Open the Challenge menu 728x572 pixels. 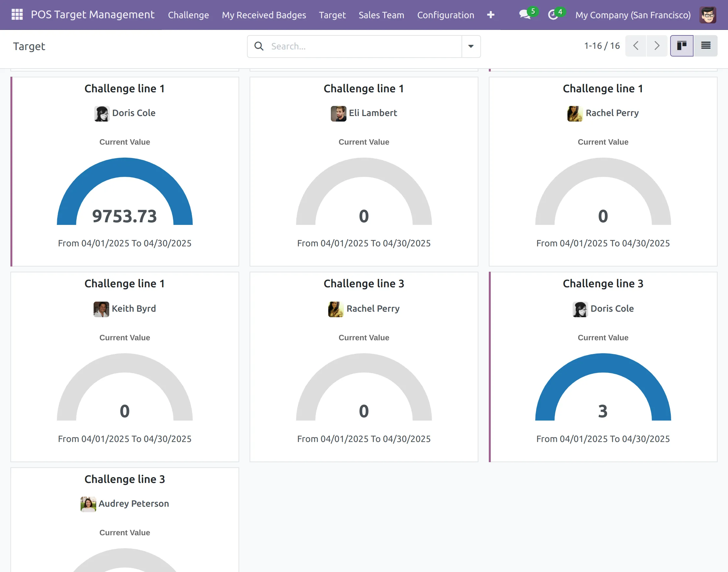[188, 15]
